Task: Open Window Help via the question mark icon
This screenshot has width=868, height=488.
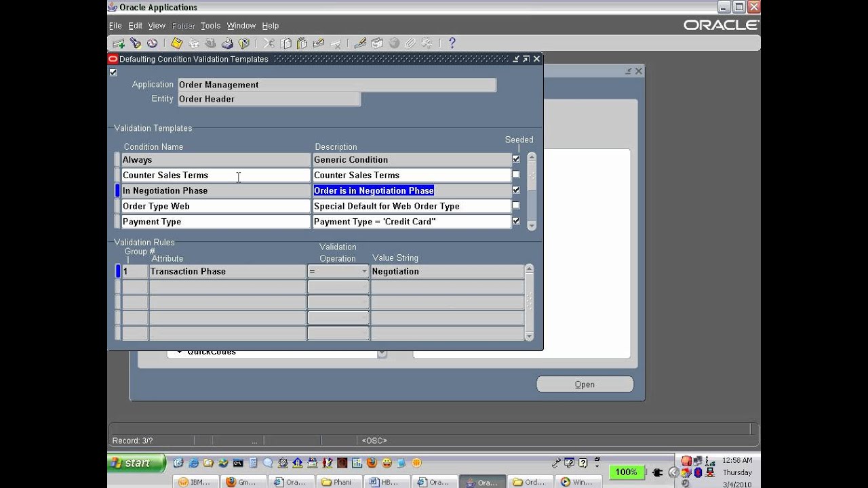Action: click(452, 43)
